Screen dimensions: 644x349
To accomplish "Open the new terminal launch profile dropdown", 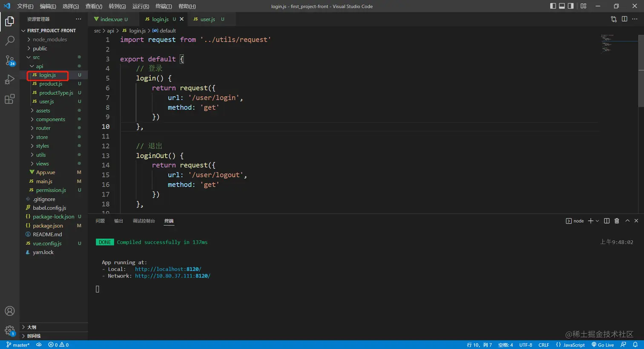I will click(597, 221).
